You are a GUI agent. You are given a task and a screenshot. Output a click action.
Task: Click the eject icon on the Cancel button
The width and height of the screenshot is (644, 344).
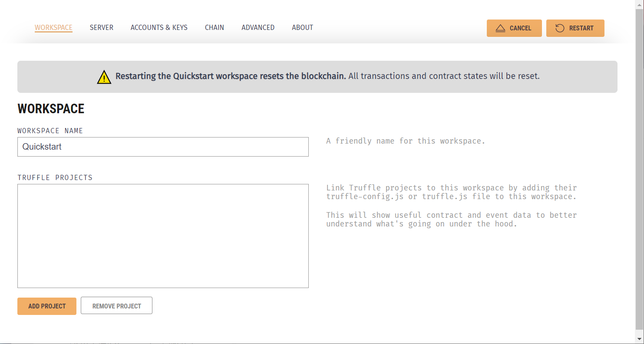pyautogui.click(x=500, y=28)
